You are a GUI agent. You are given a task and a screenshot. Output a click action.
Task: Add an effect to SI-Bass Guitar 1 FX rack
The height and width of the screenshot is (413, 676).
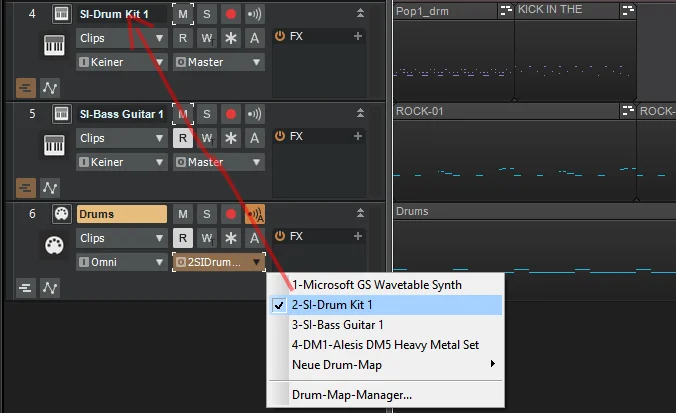(x=357, y=136)
